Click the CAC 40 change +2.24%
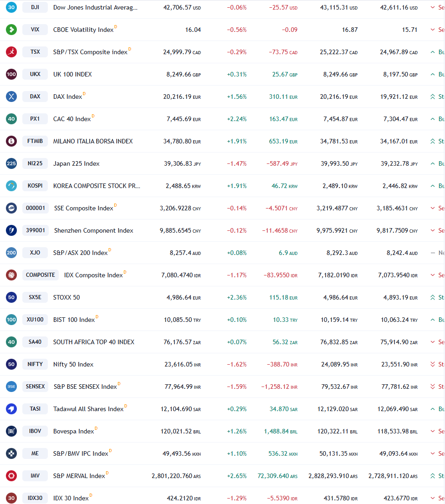This screenshot has width=445, height=504. pyautogui.click(x=237, y=119)
